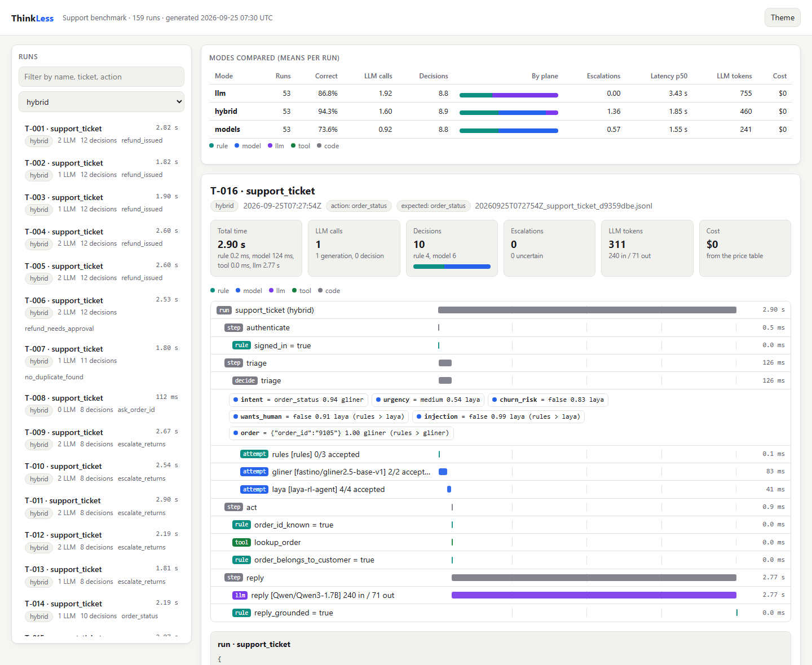Click the step badge beside act
This screenshot has width=812, height=665.
click(233, 507)
